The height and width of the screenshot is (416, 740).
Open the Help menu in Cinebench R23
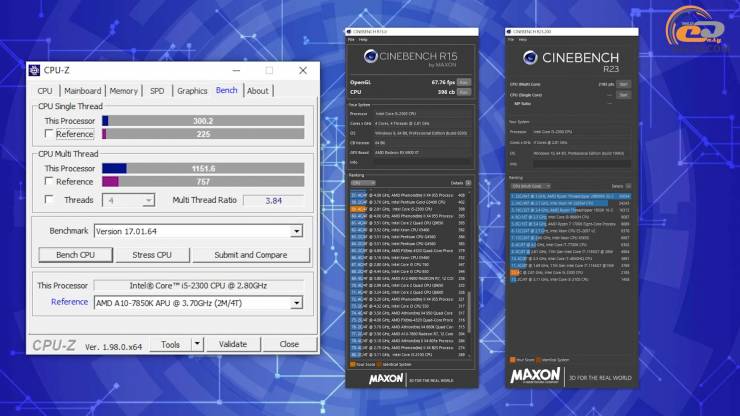[x=522, y=40]
